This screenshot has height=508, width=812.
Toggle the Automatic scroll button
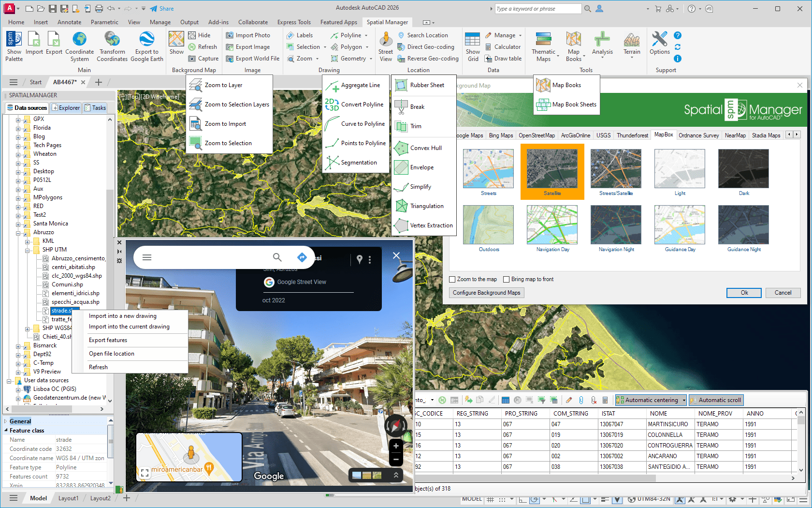[716, 400]
